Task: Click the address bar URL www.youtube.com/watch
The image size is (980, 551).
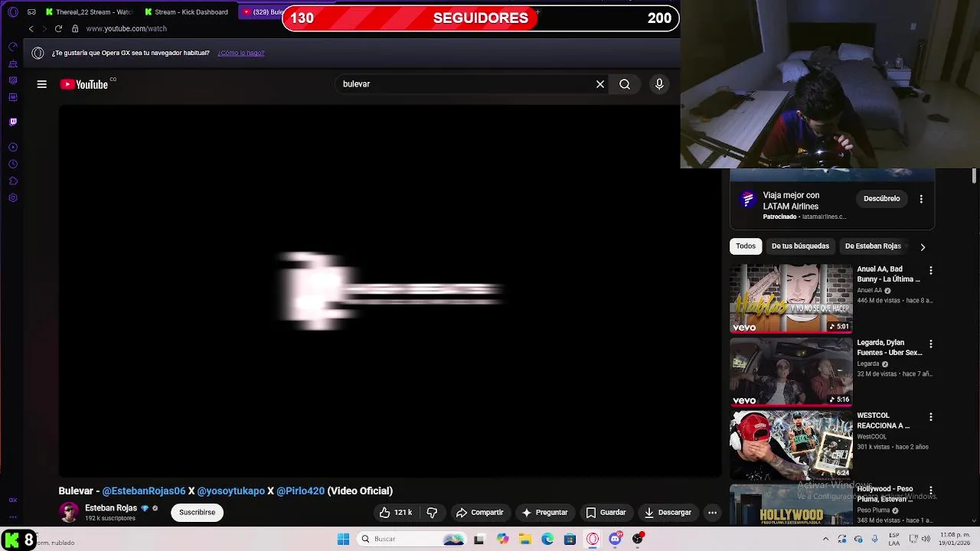Action: 126,28
